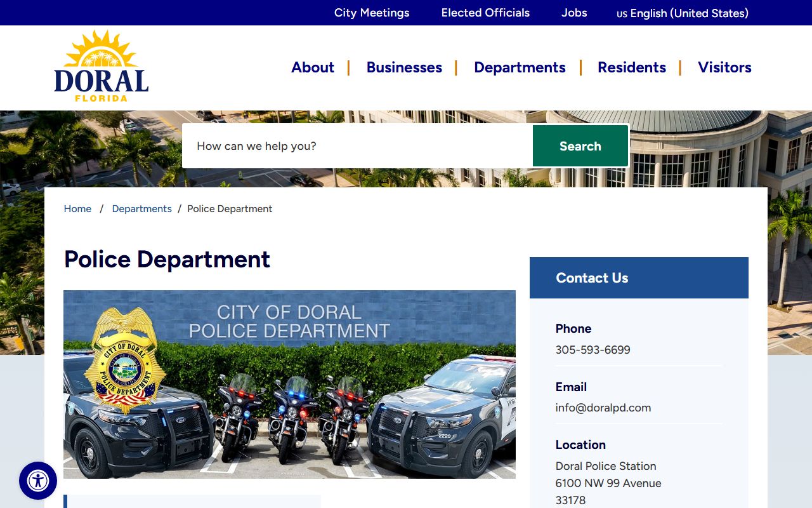Click the Contact Us panel header
This screenshot has width=812, height=508.
pyautogui.click(x=639, y=277)
